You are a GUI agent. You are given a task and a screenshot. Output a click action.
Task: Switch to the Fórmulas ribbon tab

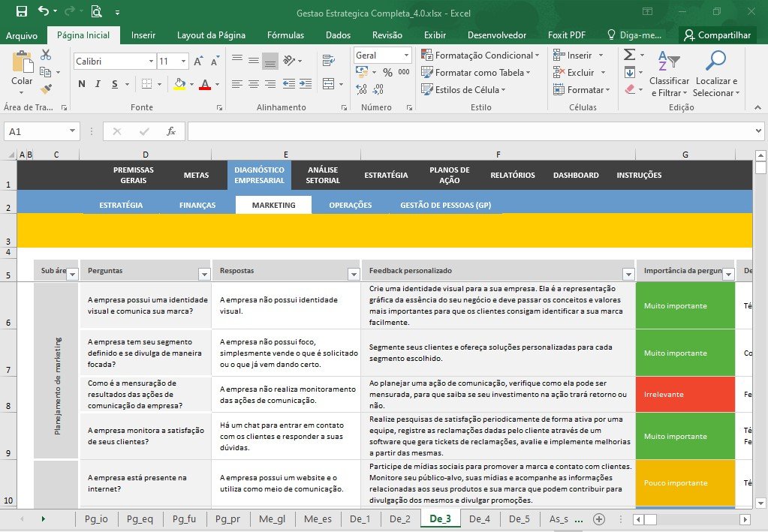[x=285, y=35]
